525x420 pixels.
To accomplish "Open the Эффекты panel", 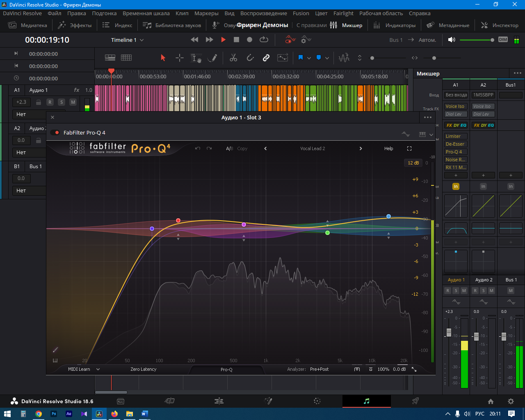I will pyautogui.click(x=75, y=25).
